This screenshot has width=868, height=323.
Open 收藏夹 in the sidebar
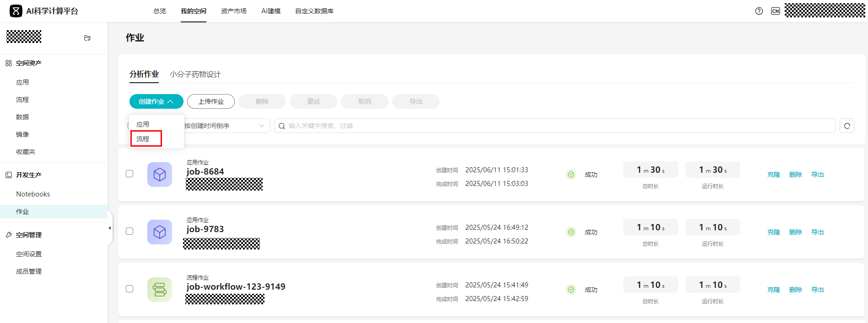tap(26, 152)
